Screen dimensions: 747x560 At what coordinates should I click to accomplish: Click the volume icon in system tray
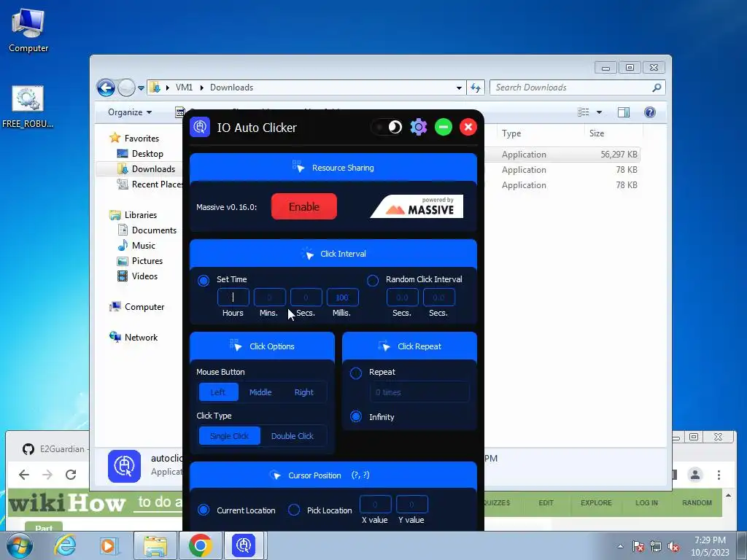tap(673, 546)
